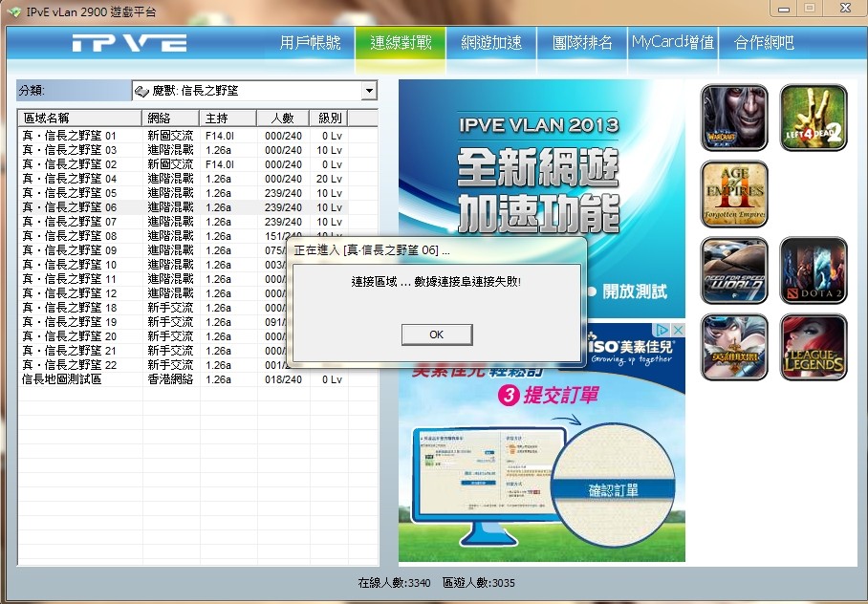Open the 網遊加速 tab
Viewport: 868px width, 604px height.
(x=491, y=43)
